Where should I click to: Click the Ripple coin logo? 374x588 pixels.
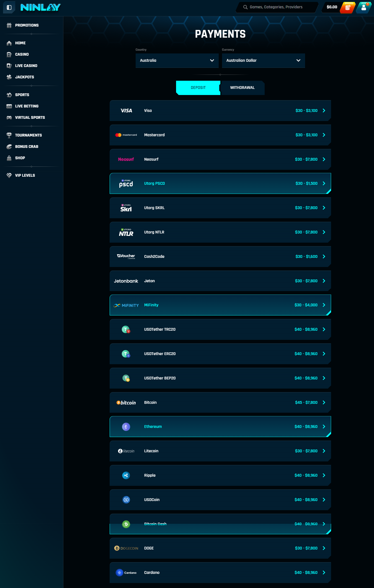click(126, 476)
